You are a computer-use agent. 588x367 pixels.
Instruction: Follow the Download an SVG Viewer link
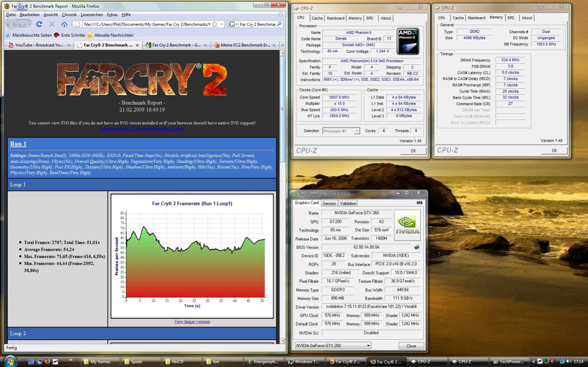(142, 128)
